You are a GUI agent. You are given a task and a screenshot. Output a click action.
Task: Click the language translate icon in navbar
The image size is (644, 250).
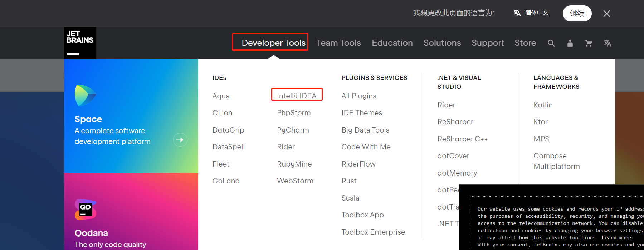(x=608, y=43)
